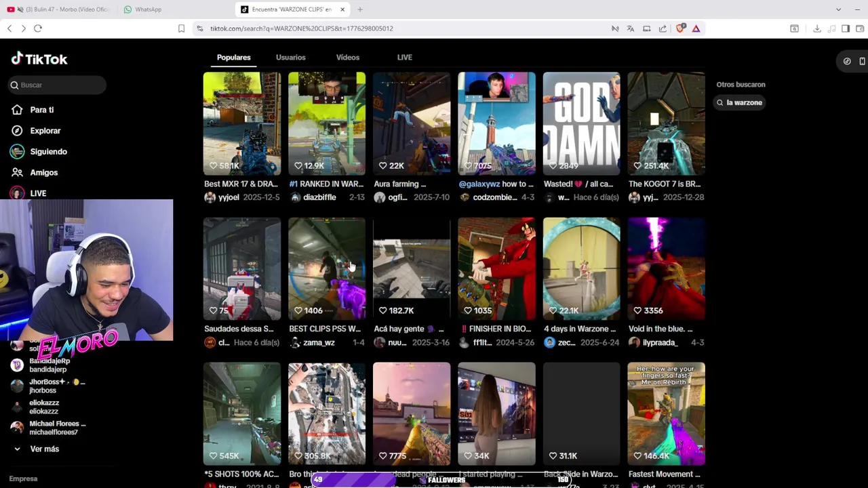This screenshot has height=488, width=868.
Task: Open the Saudades dessa S video thumbnail
Action: click(242, 268)
